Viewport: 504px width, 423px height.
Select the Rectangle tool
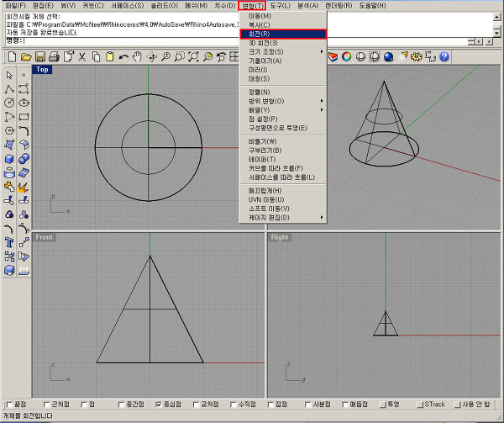(24, 117)
